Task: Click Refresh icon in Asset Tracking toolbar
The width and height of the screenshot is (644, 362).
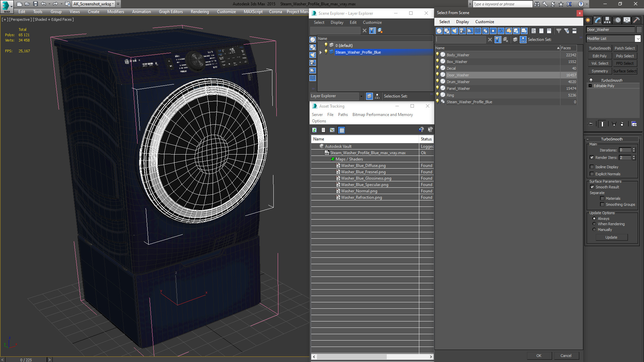Action: click(315, 130)
